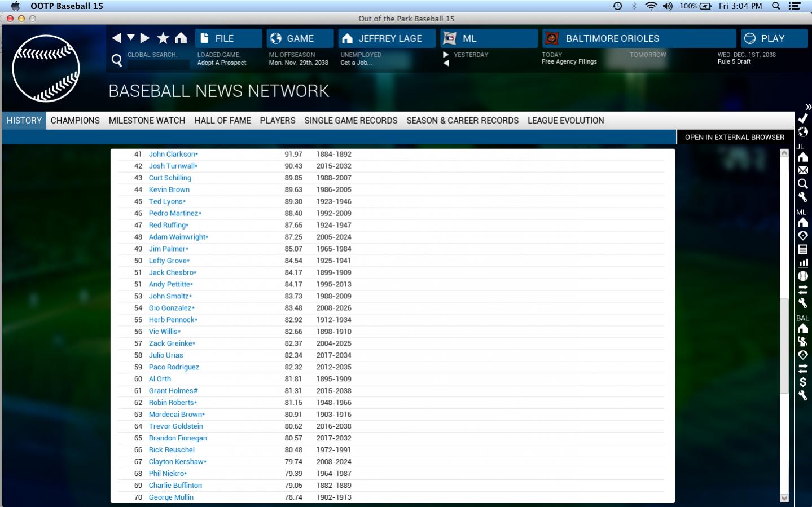Viewport: 812px width, 507px height.
Task: Open the volume menu bar icon
Action: (668, 6)
